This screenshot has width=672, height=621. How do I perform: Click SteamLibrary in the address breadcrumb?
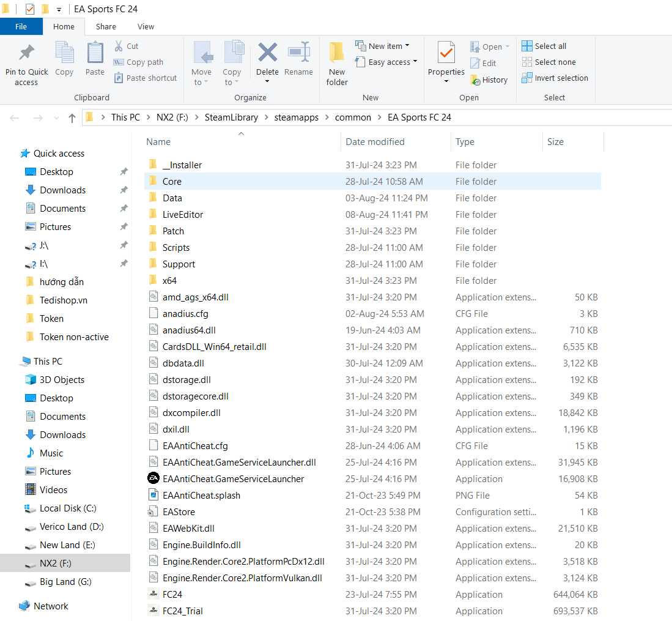(x=231, y=117)
